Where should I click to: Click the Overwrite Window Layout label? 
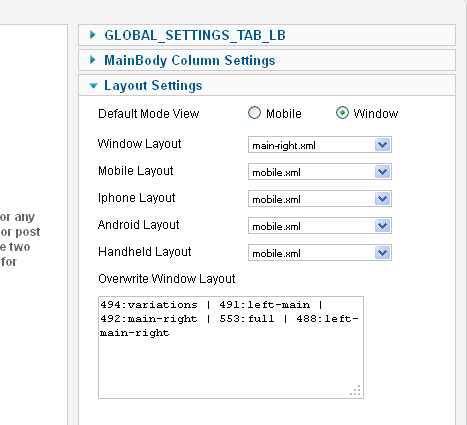167,279
